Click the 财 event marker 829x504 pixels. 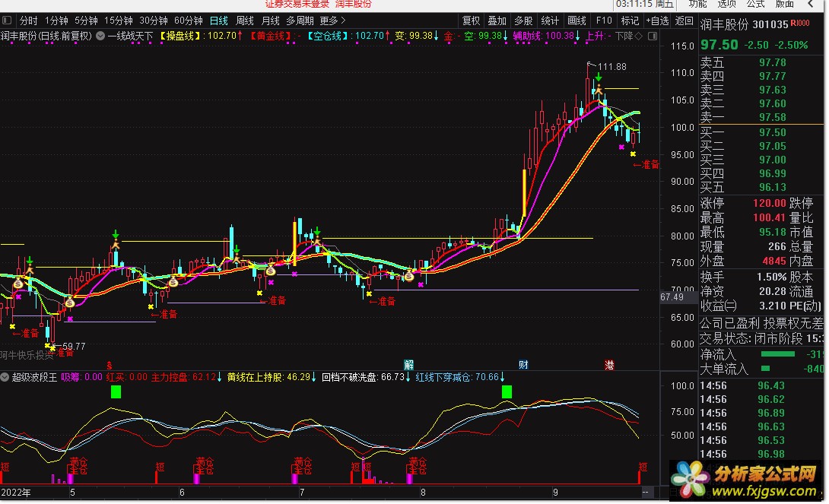(x=523, y=365)
